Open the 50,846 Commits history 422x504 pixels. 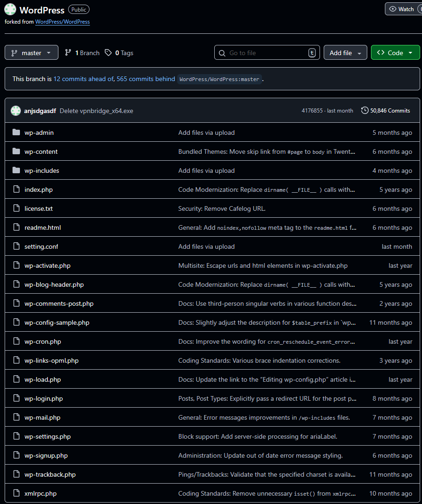(x=386, y=111)
